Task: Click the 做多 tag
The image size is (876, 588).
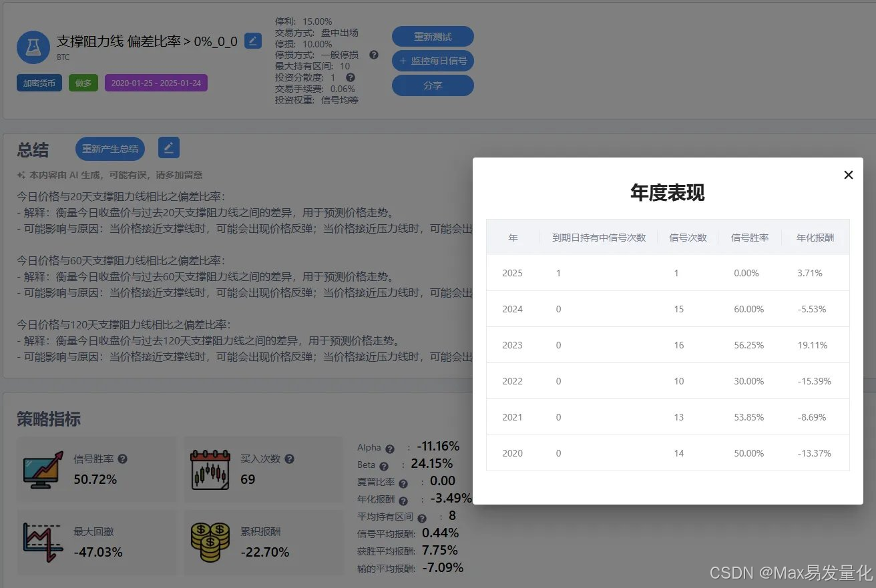Action: (83, 83)
